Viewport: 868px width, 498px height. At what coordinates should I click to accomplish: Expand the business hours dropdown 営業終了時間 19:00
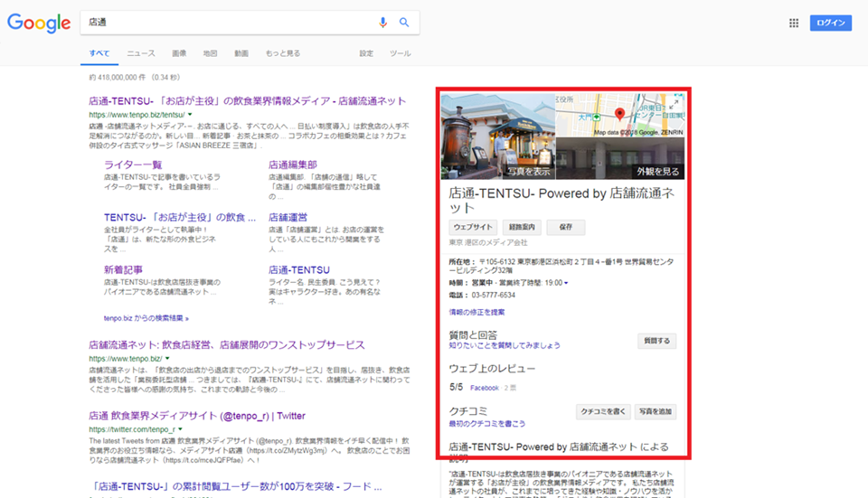566,283
